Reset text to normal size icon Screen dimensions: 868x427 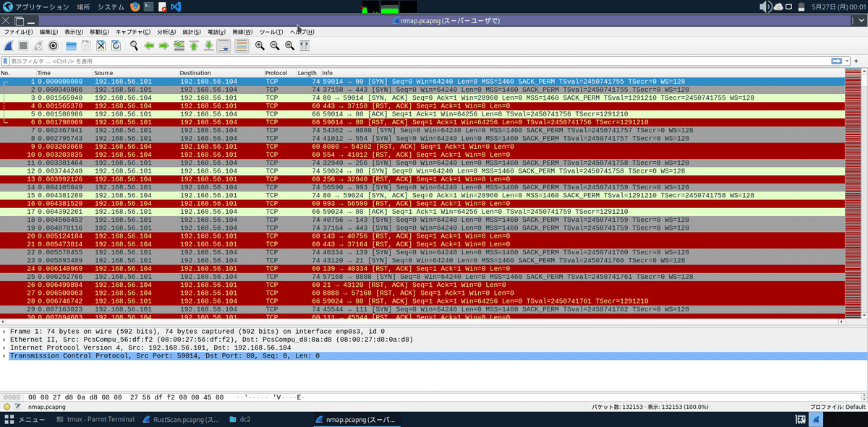tap(289, 46)
